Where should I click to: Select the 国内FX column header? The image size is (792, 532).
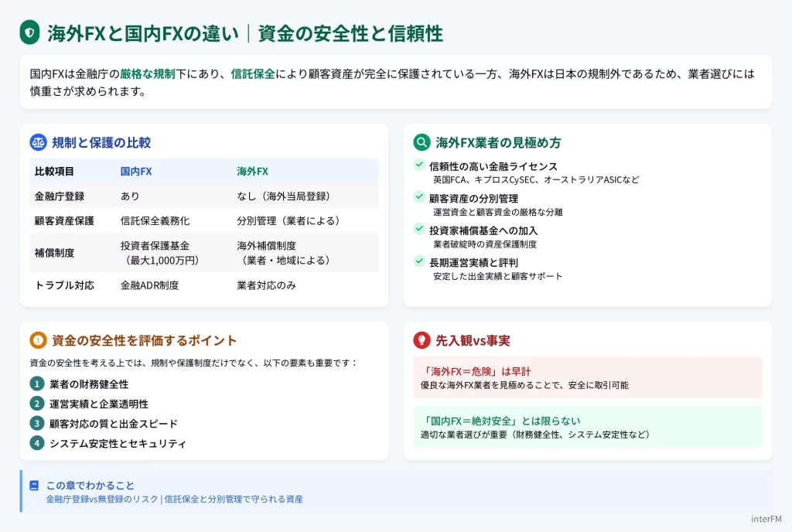pyautogui.click(x=136, y=171)
